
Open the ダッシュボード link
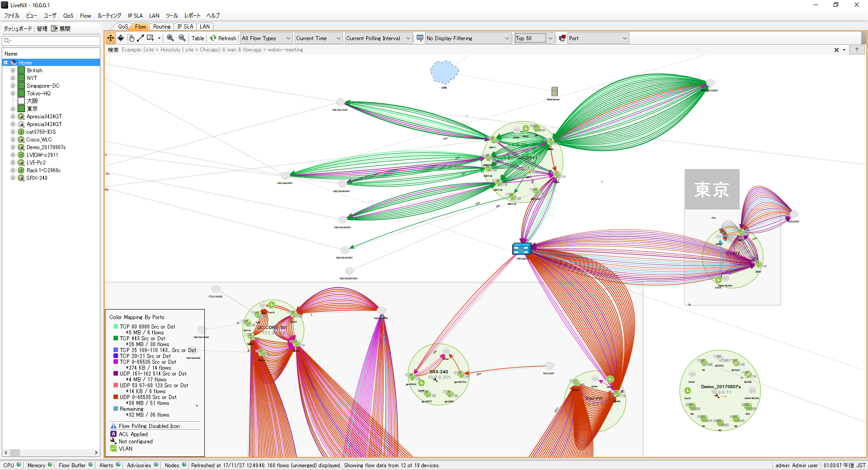point(18,28)
